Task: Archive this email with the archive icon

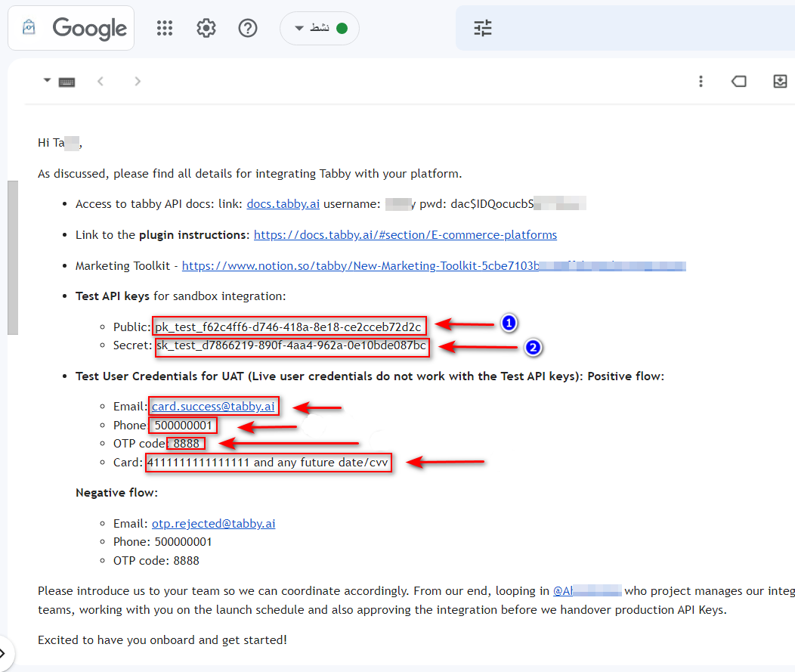Action: [x=780, y=81]
